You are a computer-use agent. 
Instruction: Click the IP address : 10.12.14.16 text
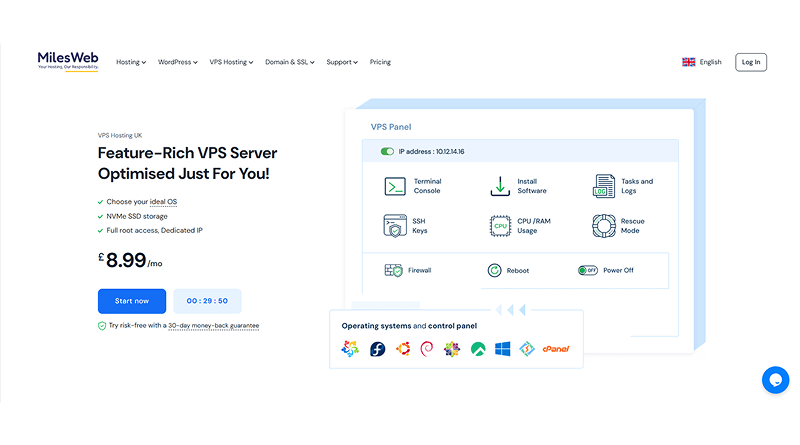431,152
